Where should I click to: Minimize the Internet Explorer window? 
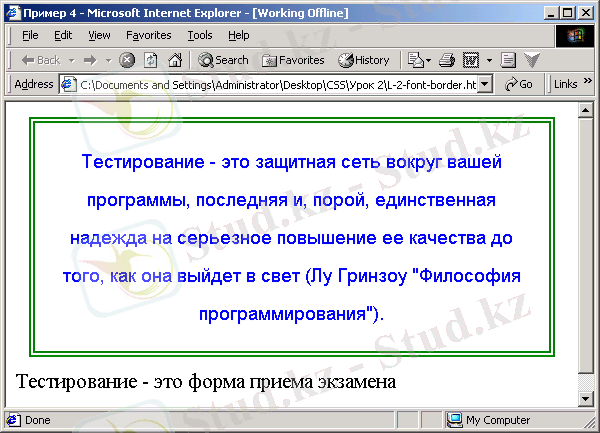[551, 13]
